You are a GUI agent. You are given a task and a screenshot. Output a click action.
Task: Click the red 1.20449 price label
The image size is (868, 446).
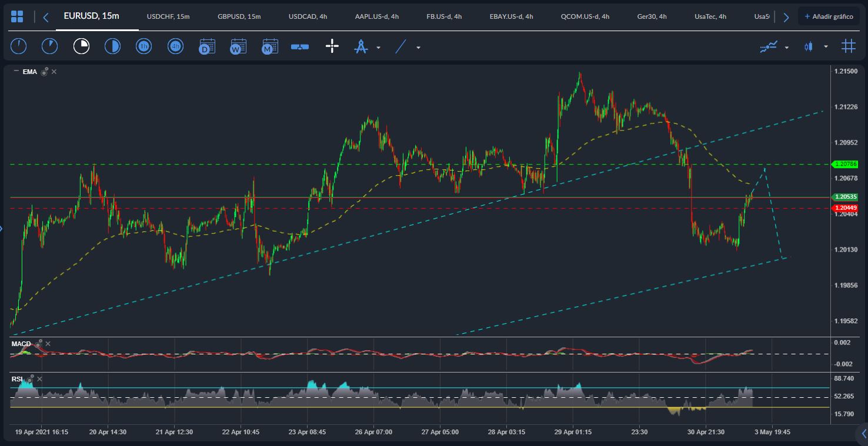(846, 208)
